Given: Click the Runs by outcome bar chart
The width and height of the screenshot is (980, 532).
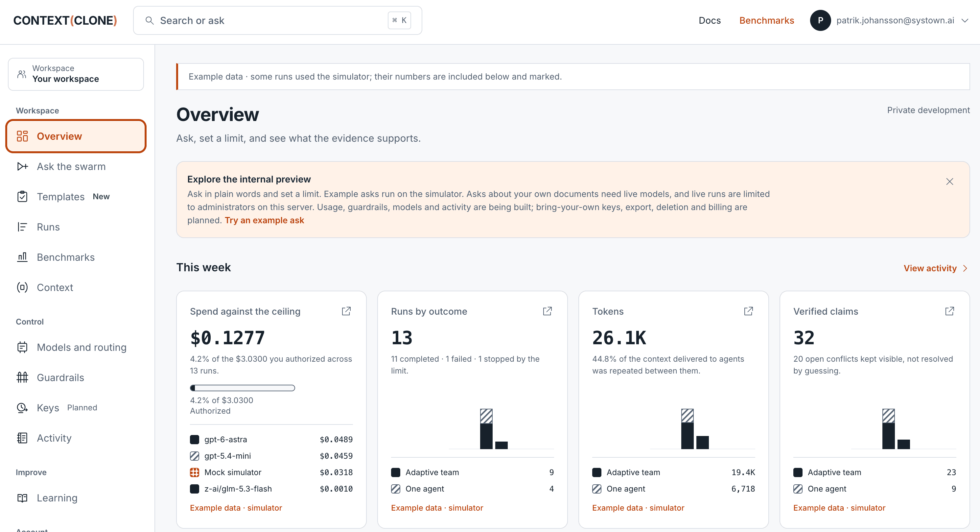Looking at the screenshot, I should (x=501, y=428).
